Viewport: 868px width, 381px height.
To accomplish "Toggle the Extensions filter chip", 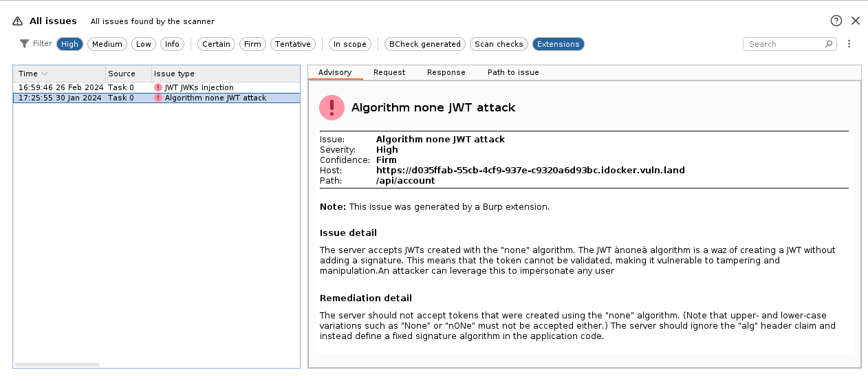I will tap(558, 44).
